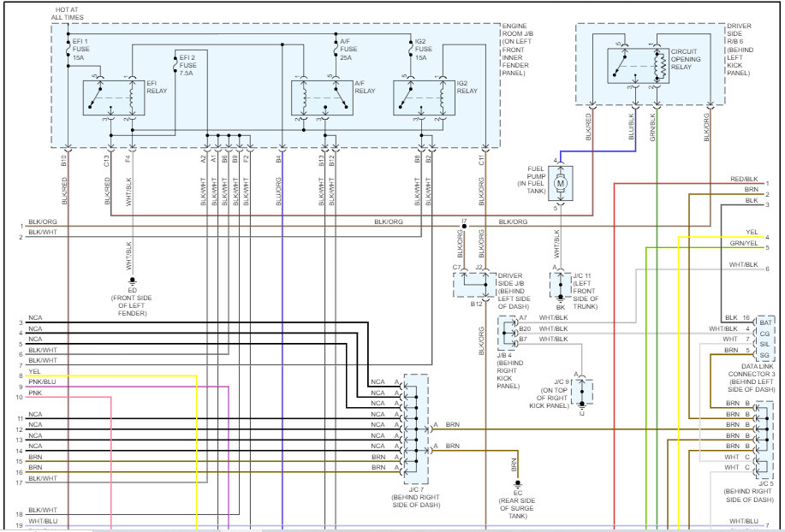Select the HOT AT ALL TIMES label
Viewport: 785px width, 532px height.
coord(67,12)
